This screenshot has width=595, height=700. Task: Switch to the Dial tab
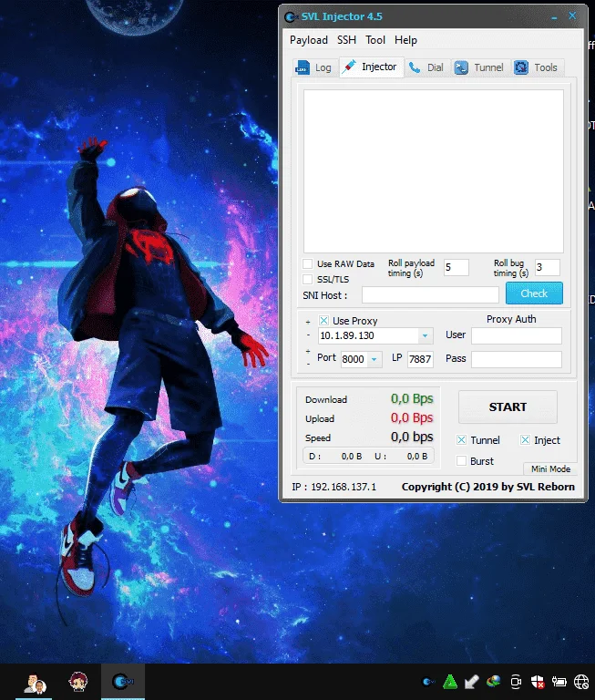[x=426, y=67]
